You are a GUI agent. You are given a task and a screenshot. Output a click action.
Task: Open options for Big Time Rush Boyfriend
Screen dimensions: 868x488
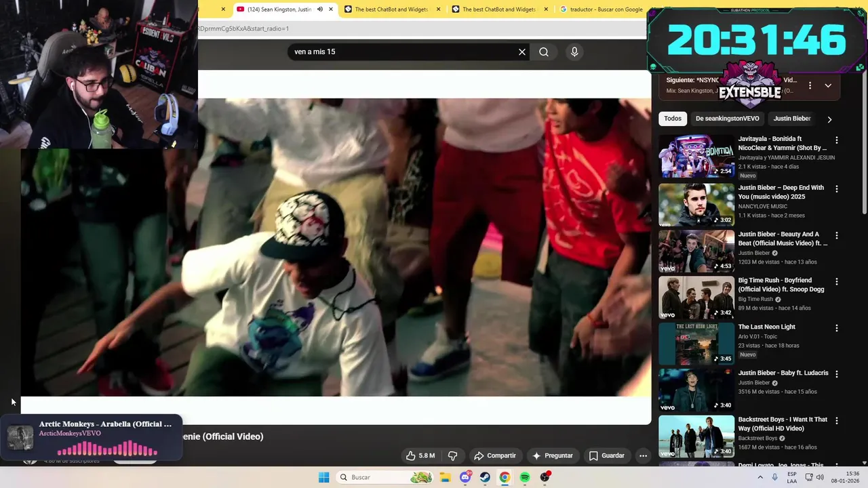tap(836, 281)
